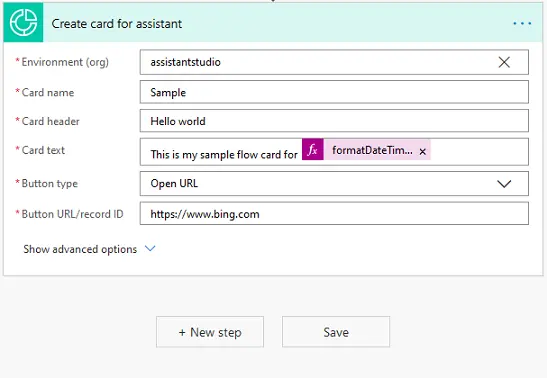Click the Environment (org) field
The width and height of the screenshot is (547, 378).
coord(334,62)
